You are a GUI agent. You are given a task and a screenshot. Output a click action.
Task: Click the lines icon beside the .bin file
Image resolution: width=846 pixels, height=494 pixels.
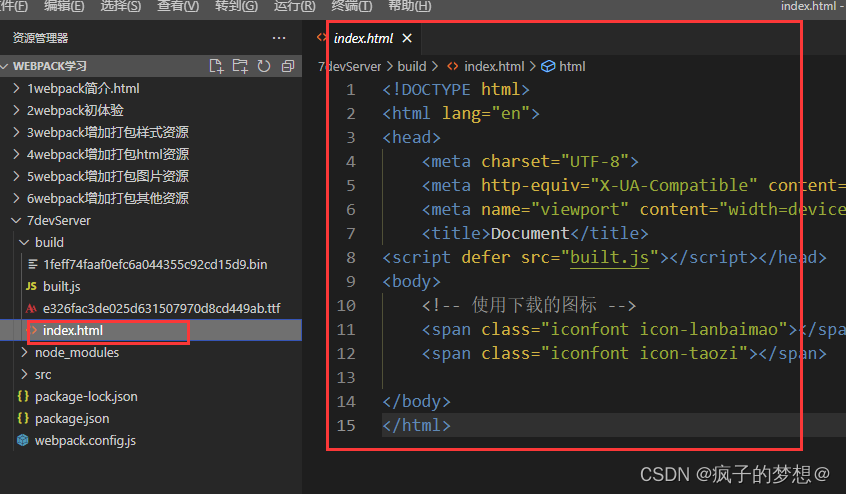32,264
